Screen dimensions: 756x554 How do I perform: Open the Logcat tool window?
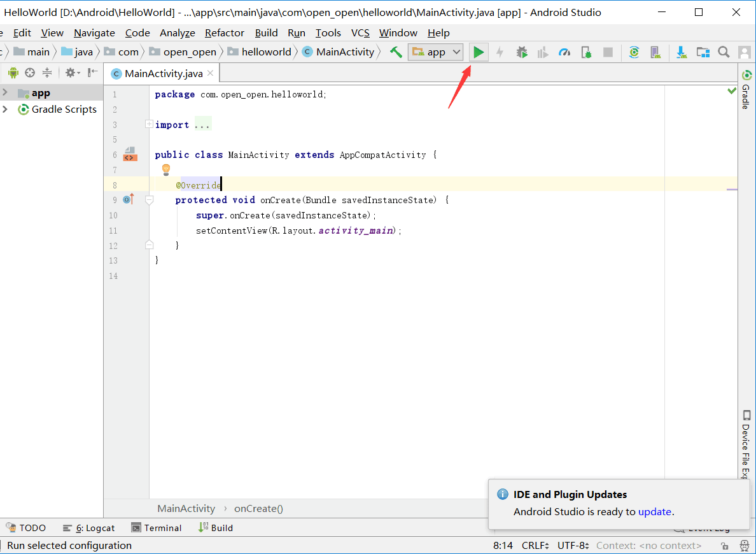coord(88,528)
